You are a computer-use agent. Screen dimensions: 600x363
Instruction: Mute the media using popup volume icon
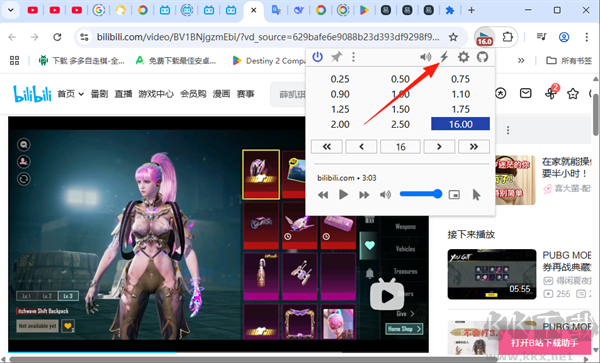click(385, 195)
